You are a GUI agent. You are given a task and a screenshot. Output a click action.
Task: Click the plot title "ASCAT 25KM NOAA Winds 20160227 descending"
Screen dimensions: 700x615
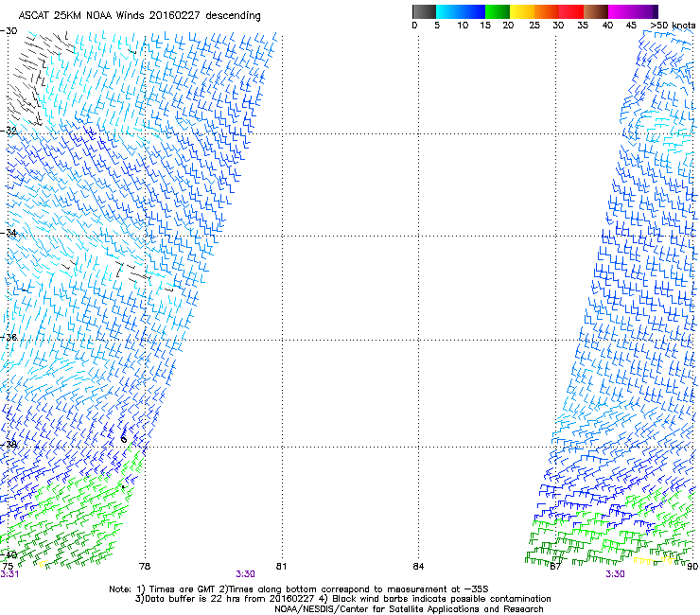click(x=139, y=16)
